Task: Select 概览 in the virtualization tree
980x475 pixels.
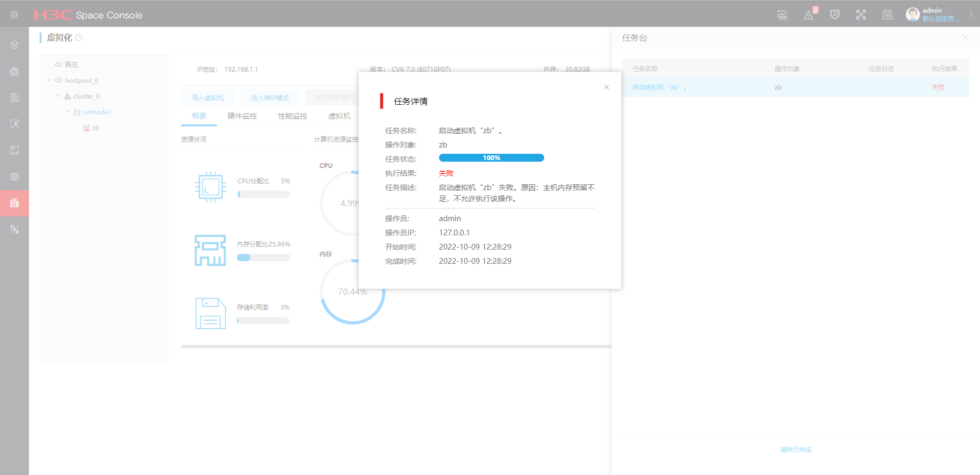Action: click(x=71, y=64)
